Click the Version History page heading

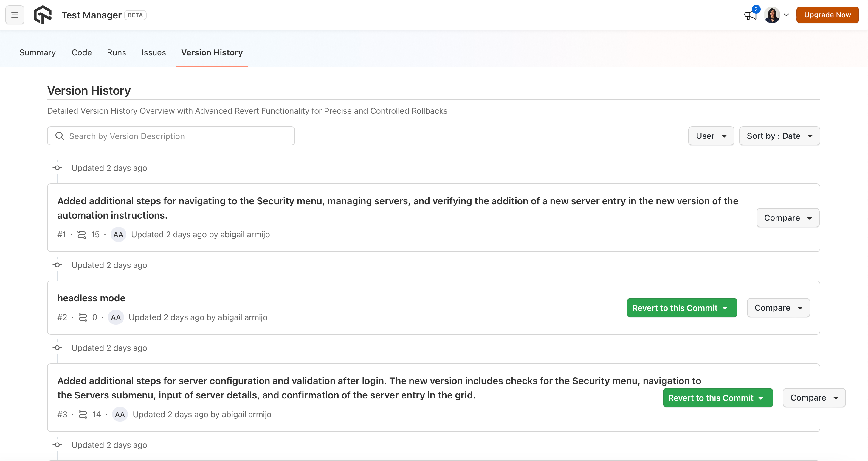(x=89, y=91)
